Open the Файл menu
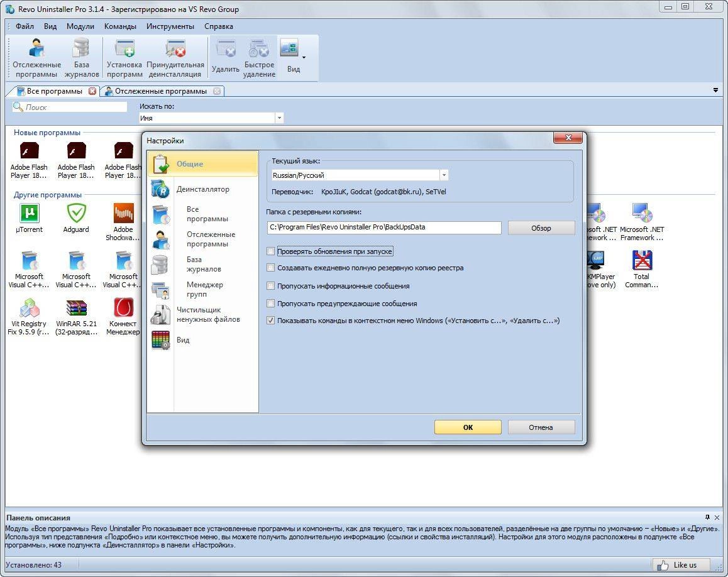The height and width of the screenshot is (577, 728). [x=25, y=26]
